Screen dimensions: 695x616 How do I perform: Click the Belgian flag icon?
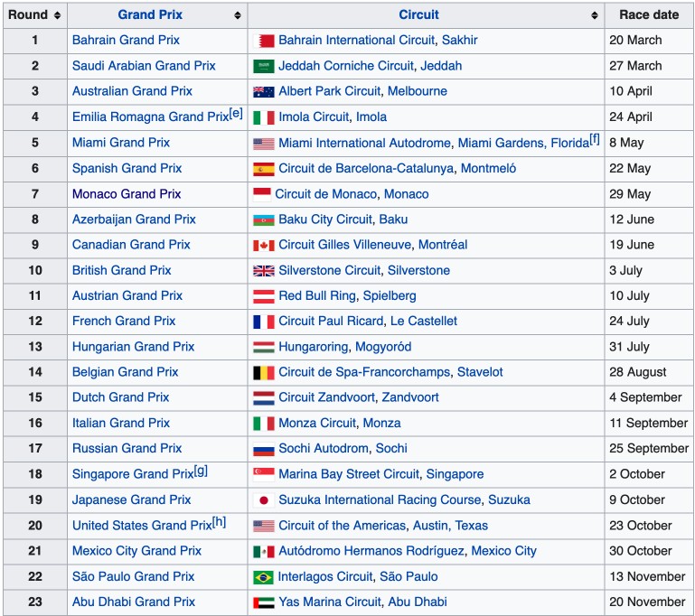(264, 372)
